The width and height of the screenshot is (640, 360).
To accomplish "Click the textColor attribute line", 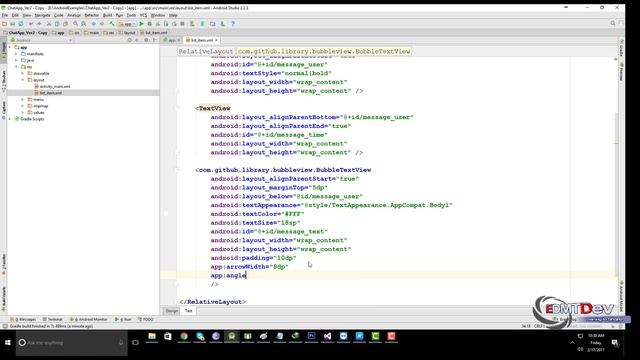I will tap(257, 214).
